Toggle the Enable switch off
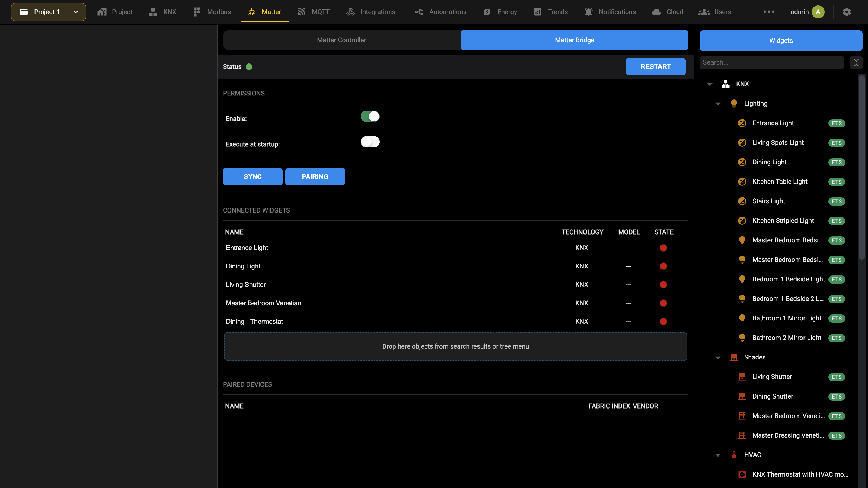 pos(370,117)
